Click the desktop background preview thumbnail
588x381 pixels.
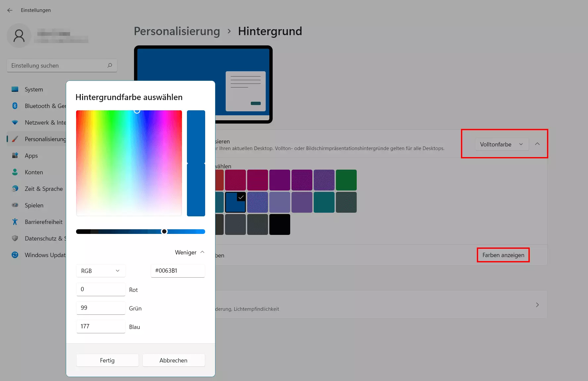click(203, 84)
